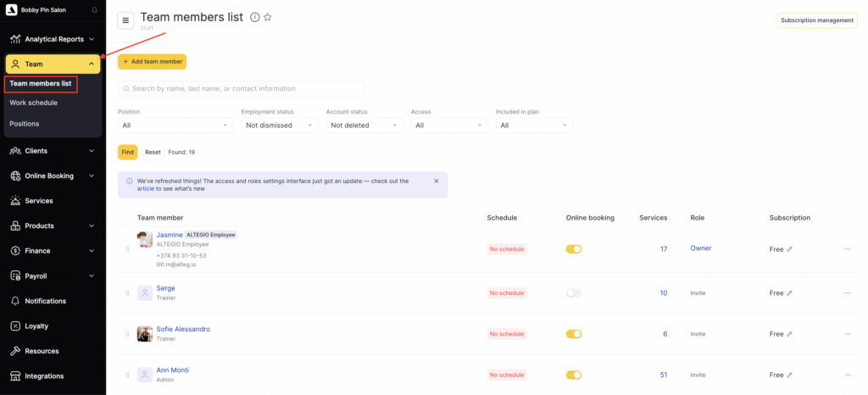Click the hamburger menu icon beside page title
Viewport: 868px width, 395px height.
pos(125,20)
